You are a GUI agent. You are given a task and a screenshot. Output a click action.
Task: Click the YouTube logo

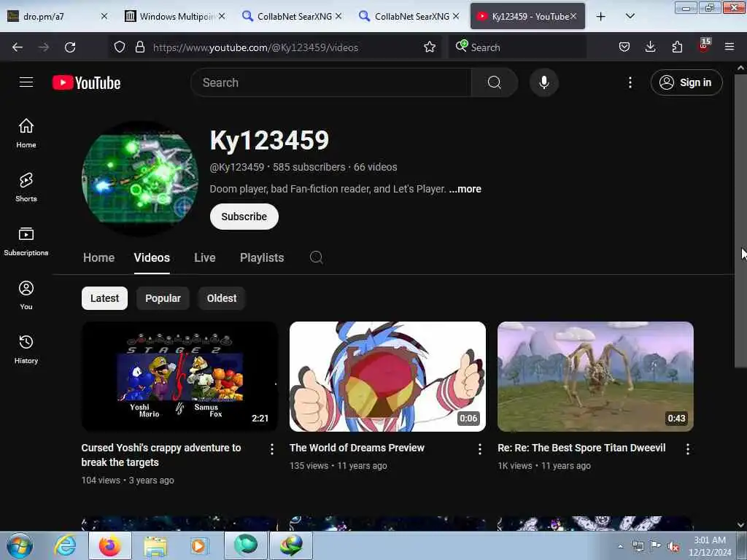click(x=86, y=83)
